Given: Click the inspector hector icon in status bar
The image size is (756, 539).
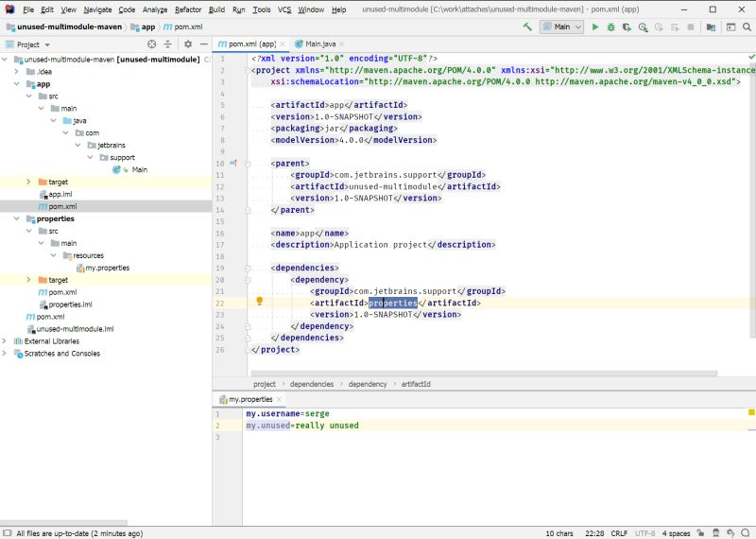Looking at the screenshot, I should coord(716,533).
